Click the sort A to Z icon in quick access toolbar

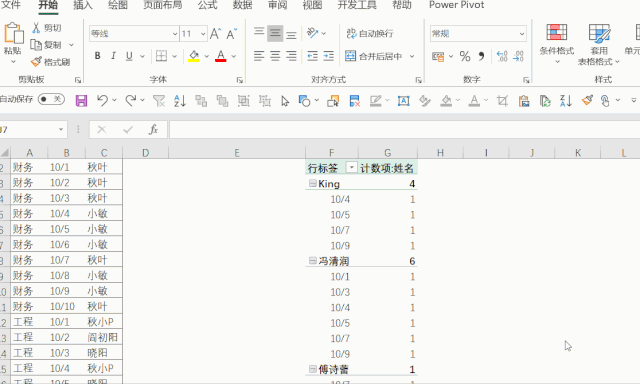pyautogui.click(x=180, y=100)
